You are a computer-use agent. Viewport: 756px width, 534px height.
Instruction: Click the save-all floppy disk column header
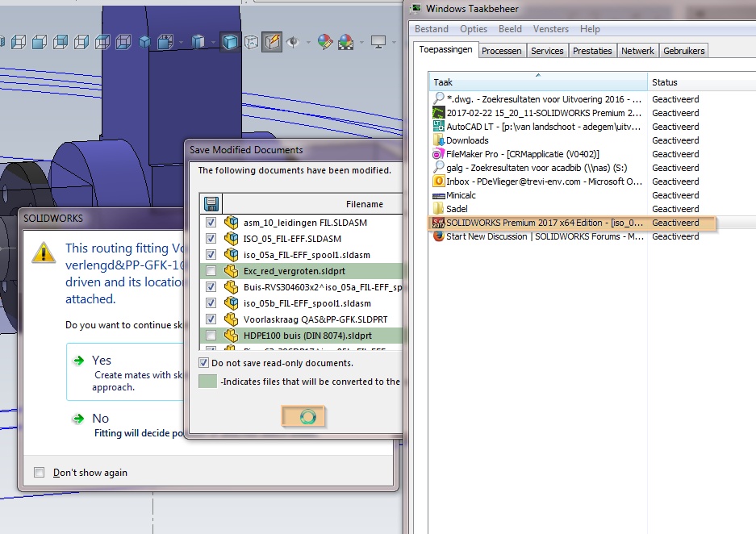click(211, 204)
